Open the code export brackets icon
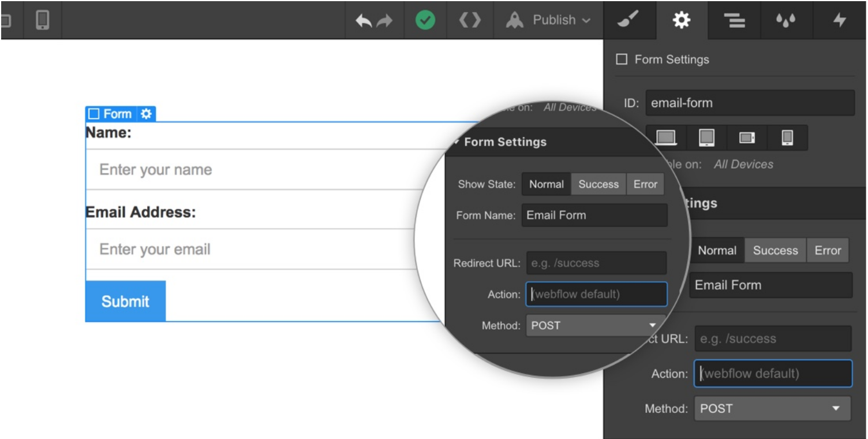The height and width of the screenshot is (439, 868). [470, 20]
